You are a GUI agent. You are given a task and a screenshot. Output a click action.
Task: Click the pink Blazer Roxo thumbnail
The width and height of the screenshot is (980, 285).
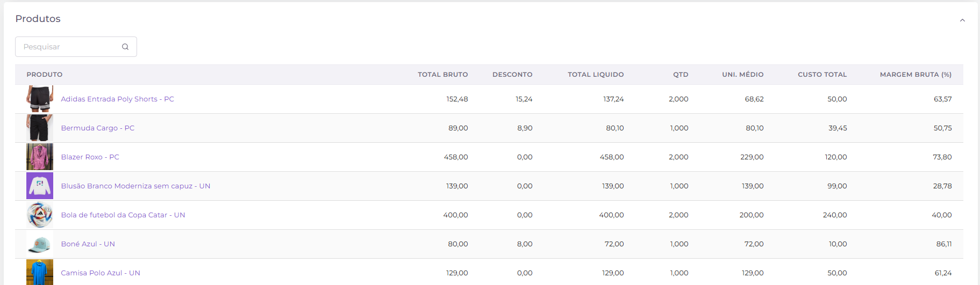[x=40, y=157]
